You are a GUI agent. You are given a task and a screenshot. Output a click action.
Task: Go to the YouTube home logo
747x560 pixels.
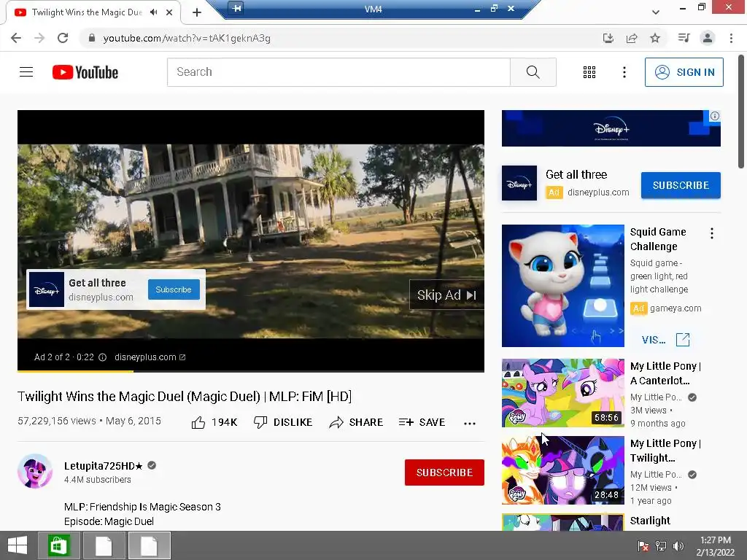[x=85, y=72]
